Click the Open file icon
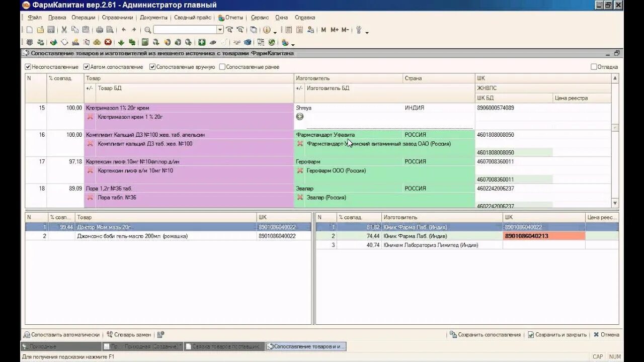This screenshot has width=644, height=362. pyautogui.click(x=40, y=30)
